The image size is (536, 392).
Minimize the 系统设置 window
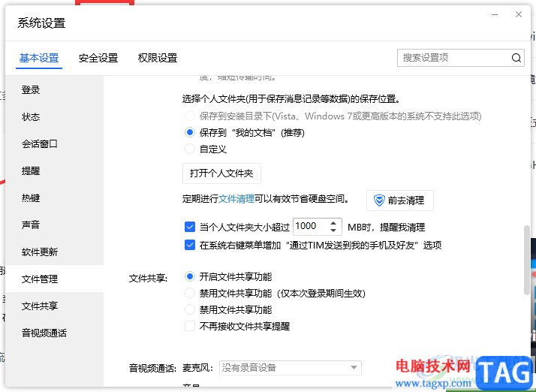point(495,15)
